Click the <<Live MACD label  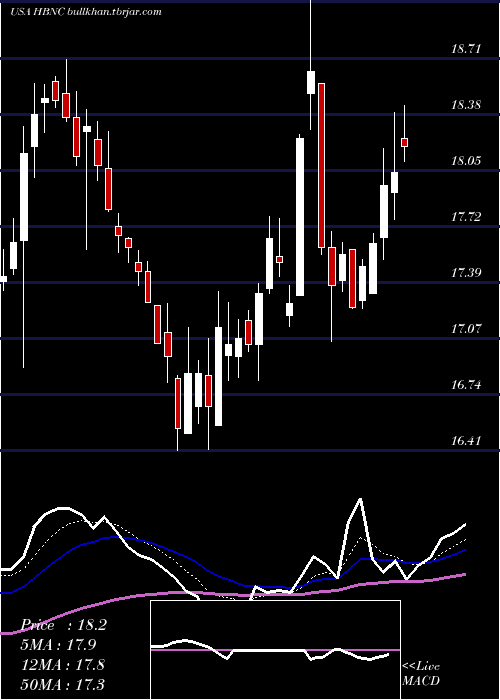(421, 673)
